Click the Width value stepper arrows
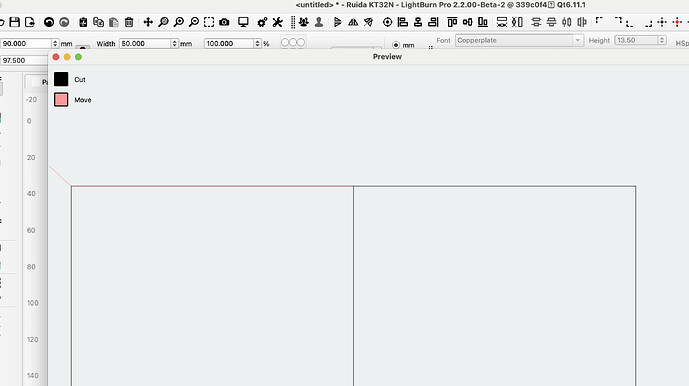This screenshot has height=386, width=689. pos(174,44)
